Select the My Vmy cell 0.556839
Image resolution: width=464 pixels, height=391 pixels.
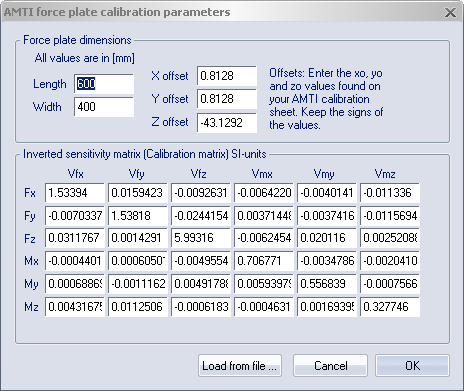coord(327,284)
